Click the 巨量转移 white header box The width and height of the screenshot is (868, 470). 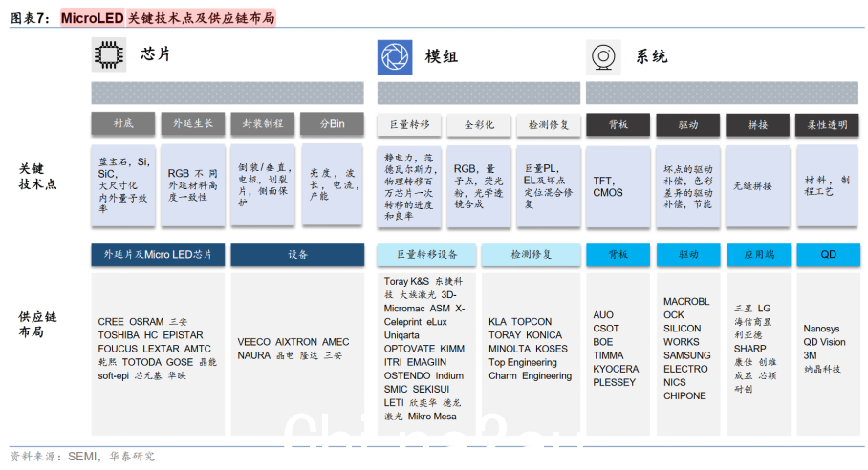click(x=409, y=125)
